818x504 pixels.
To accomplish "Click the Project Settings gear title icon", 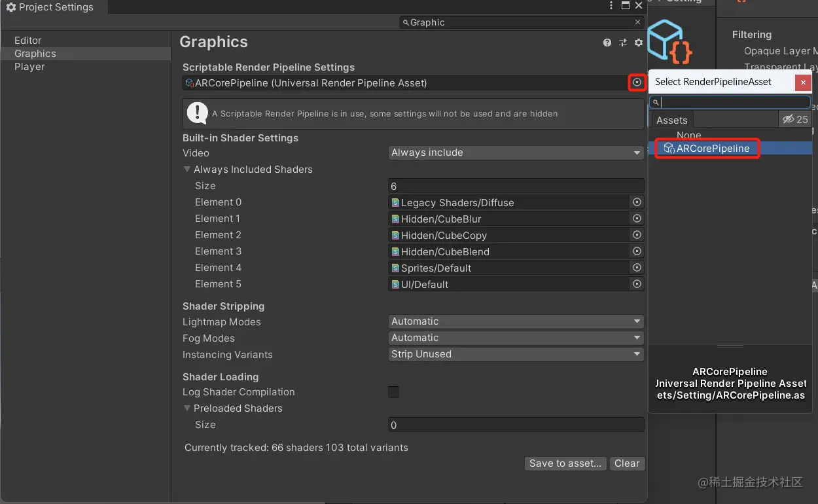I will coord(10,7).
